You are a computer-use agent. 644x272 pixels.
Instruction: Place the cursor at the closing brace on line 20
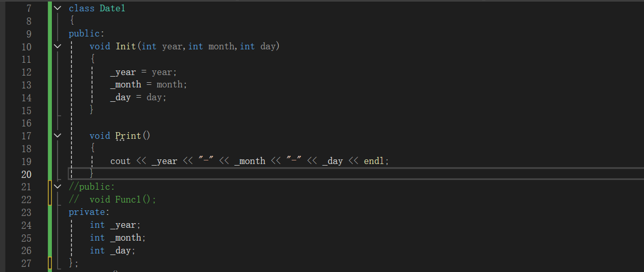tap(92, 174)
